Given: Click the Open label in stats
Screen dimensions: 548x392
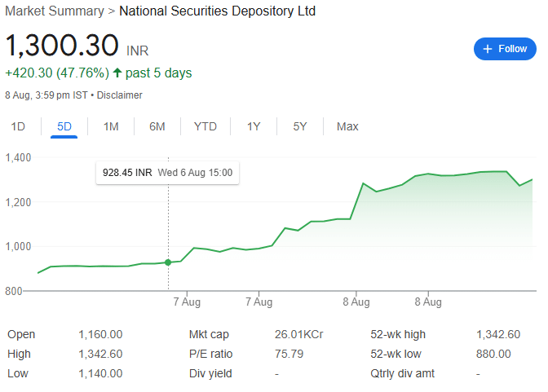Looking at the screenshot, I should pyautogui.click(x=21, y=334).
